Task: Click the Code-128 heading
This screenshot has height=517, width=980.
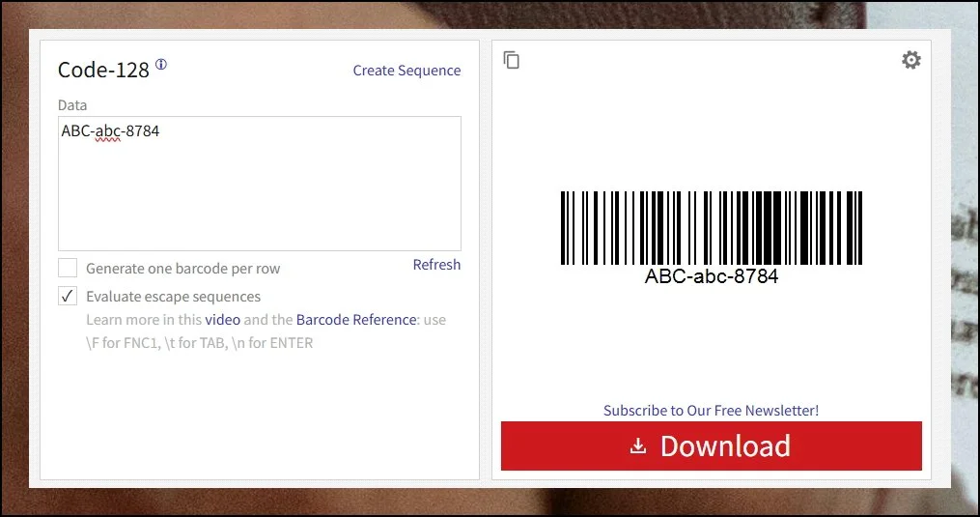Action: coord(103,70)
